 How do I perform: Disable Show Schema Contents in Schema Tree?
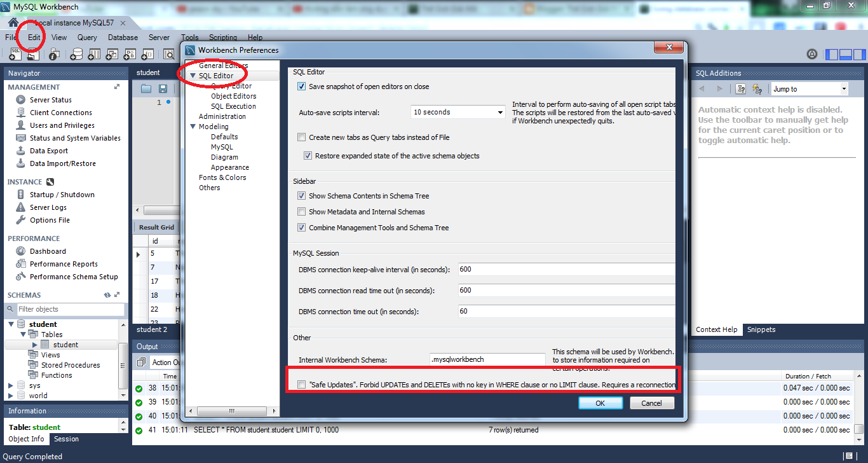[x=301, y=196]
